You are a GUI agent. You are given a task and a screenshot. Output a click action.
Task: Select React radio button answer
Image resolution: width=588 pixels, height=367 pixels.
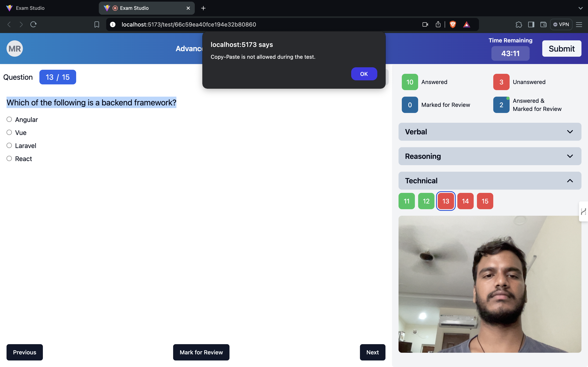9,158
